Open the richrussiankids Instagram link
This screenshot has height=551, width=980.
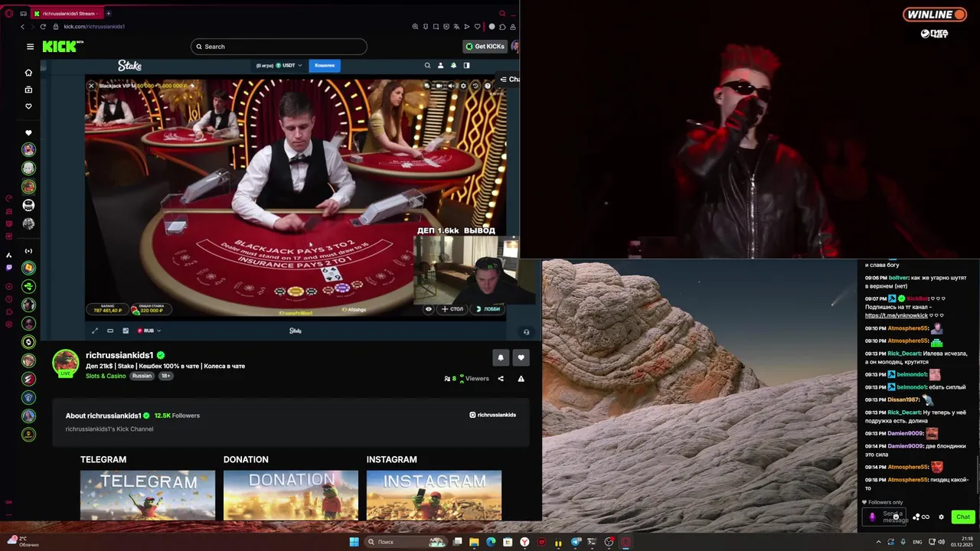click(492, 415)
